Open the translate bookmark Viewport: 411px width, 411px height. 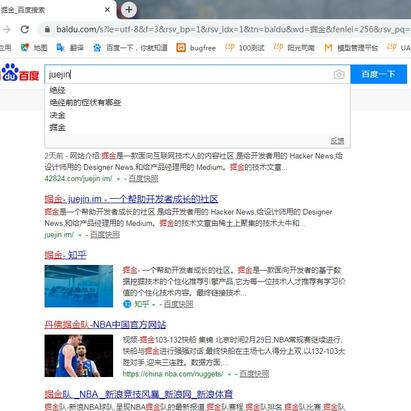[x=70, y=48]
